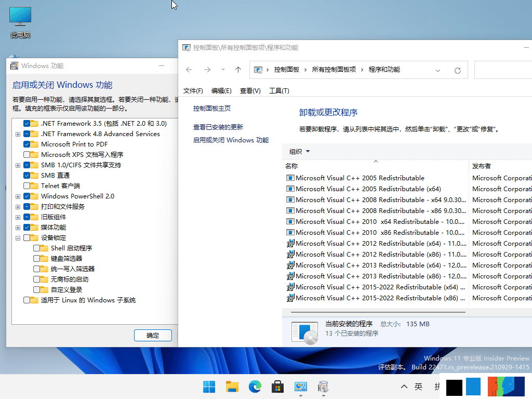Expand 媒体功能 tree node

click(x=18, y=228)
